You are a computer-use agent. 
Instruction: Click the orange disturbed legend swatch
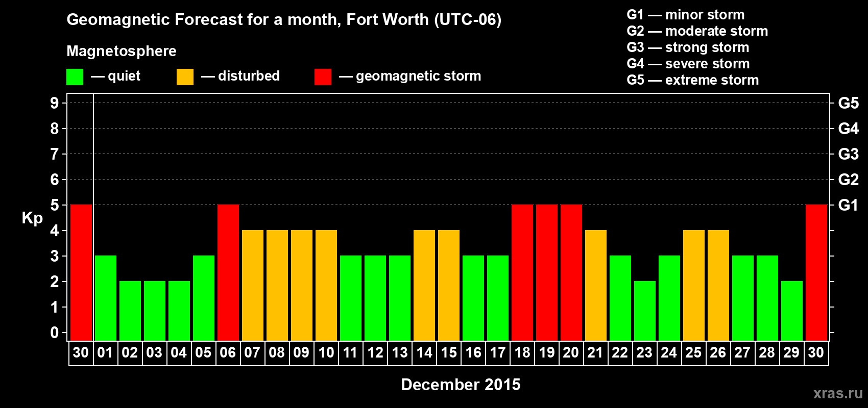pos(185,77)
